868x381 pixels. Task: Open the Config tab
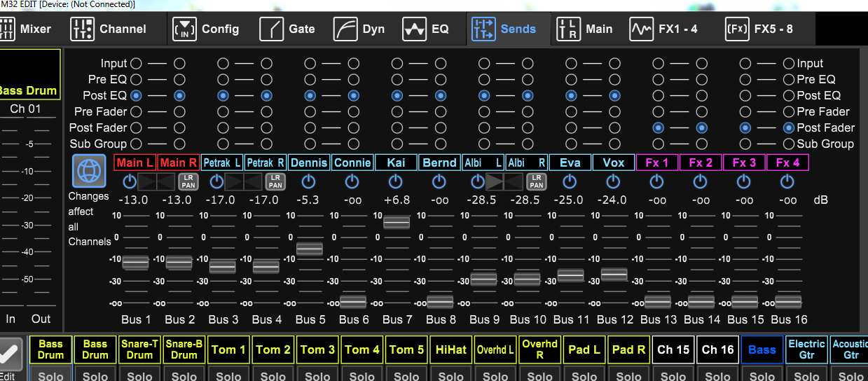pyautogui.click(x=207, y=29)
